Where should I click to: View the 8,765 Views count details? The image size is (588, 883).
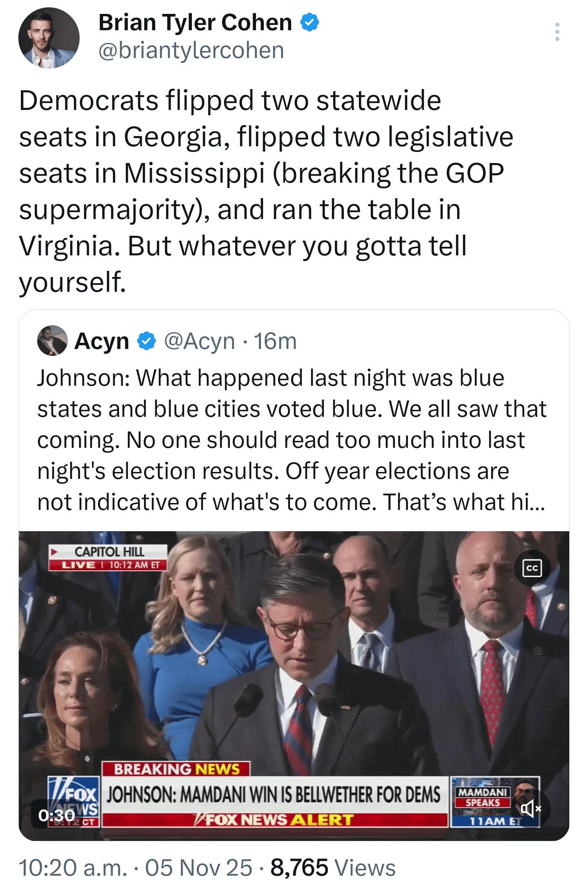click(333, 867)
